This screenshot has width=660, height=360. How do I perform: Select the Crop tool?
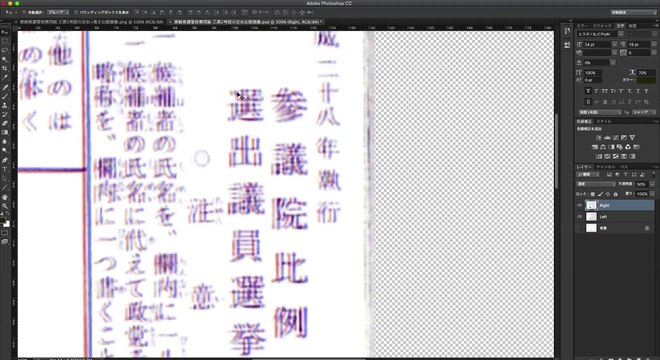tap(4, 68)
